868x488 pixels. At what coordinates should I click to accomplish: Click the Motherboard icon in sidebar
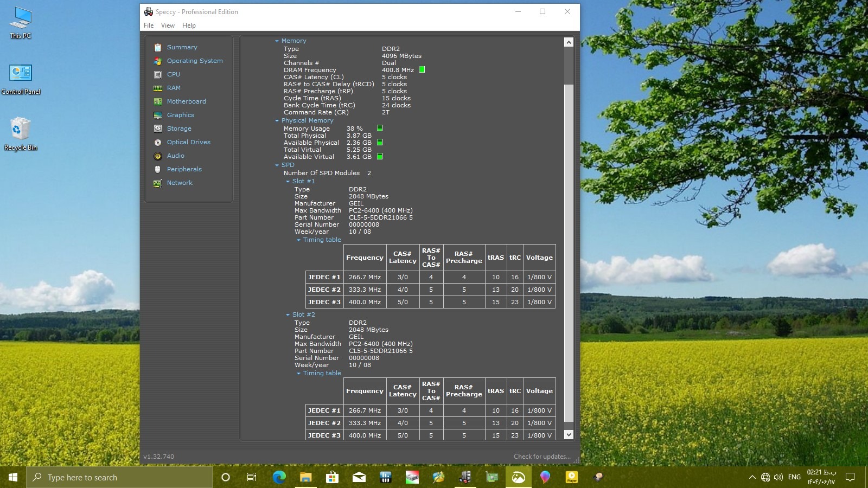(158, 101)
